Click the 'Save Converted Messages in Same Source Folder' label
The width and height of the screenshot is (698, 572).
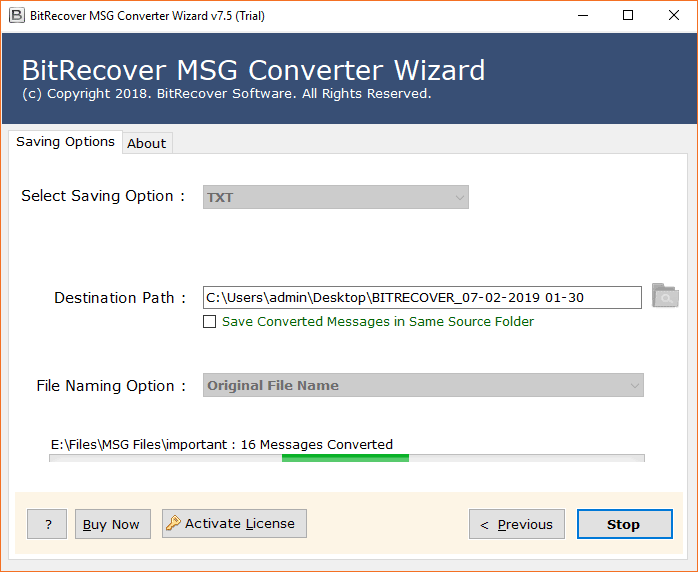377,321
